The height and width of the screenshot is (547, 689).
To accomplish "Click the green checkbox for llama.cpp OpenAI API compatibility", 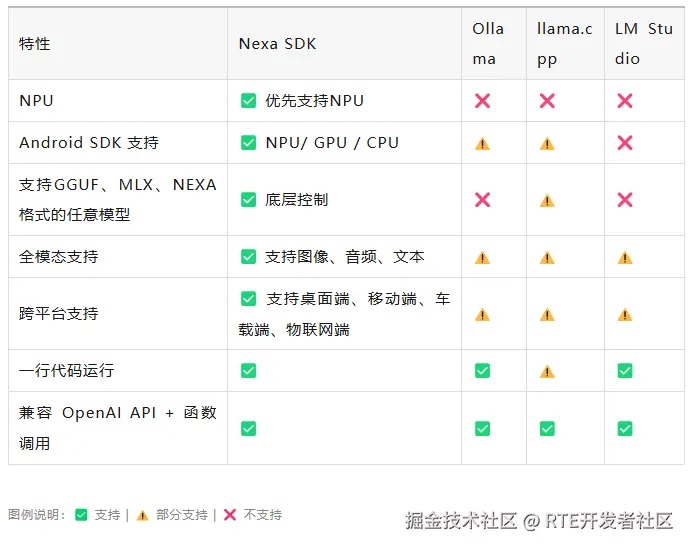I will (547, 428).
